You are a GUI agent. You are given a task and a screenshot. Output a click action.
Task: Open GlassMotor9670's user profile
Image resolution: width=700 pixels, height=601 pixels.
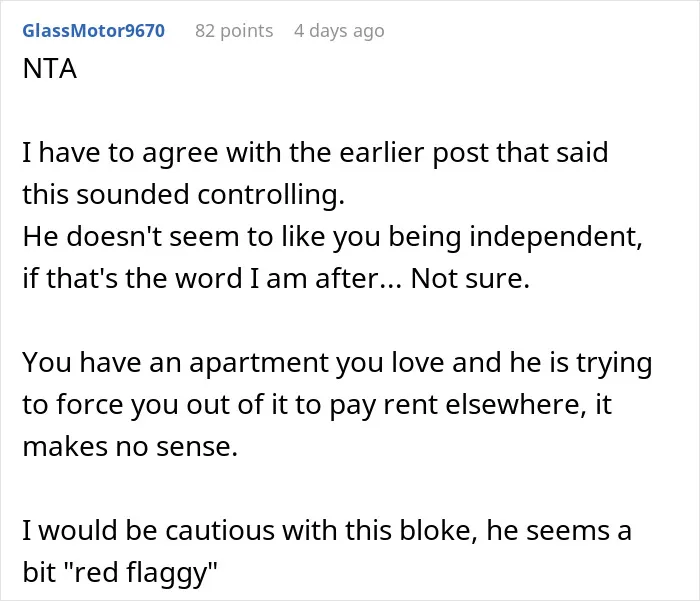pos(94,31)
